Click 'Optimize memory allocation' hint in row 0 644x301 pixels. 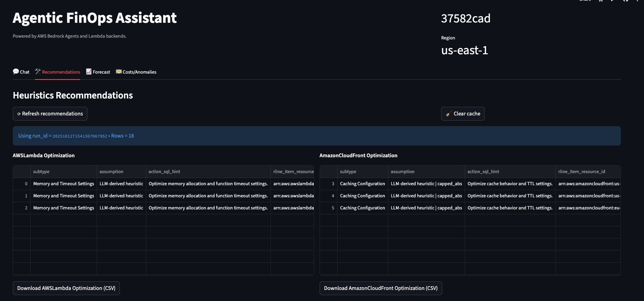208,184
